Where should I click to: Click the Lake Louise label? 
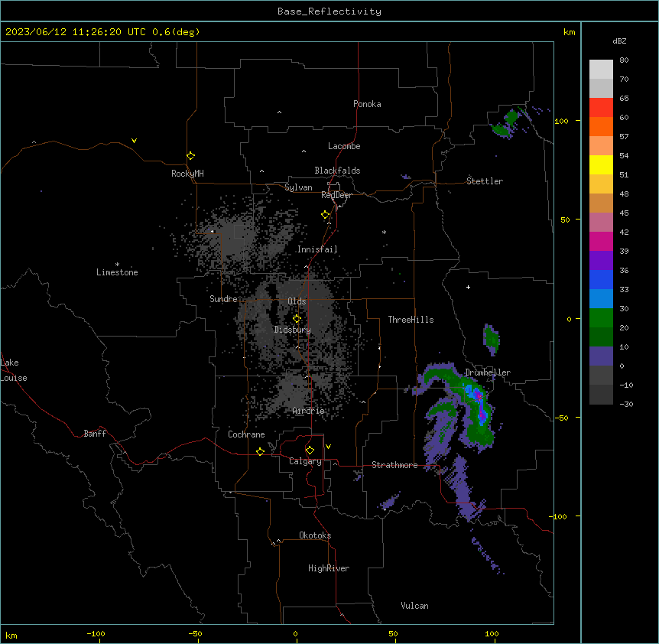point(14,370)
